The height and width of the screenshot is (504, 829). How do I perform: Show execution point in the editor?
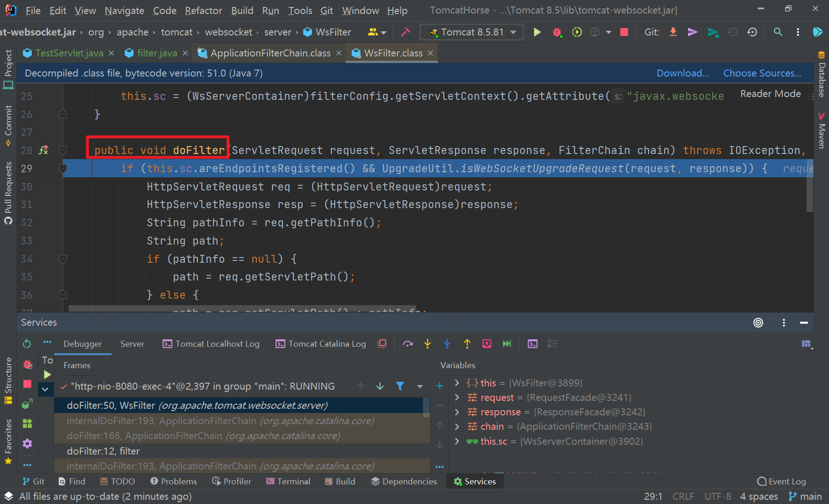tap(382, 343)
